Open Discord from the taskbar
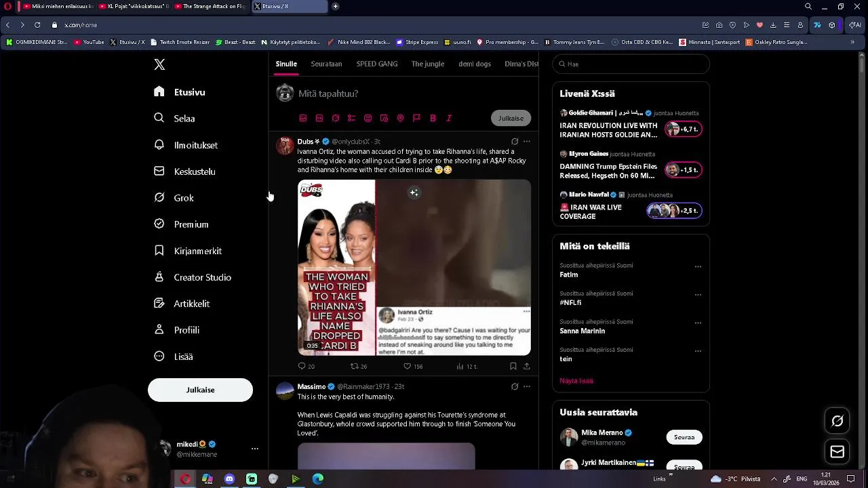This screenshot has height=488, width=868. point(229,479)
